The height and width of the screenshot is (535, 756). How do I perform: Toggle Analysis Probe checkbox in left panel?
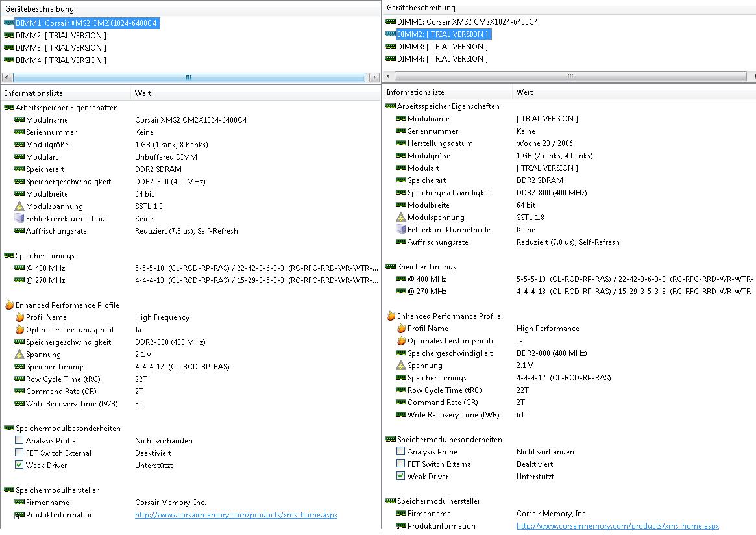tap(19, 440)
